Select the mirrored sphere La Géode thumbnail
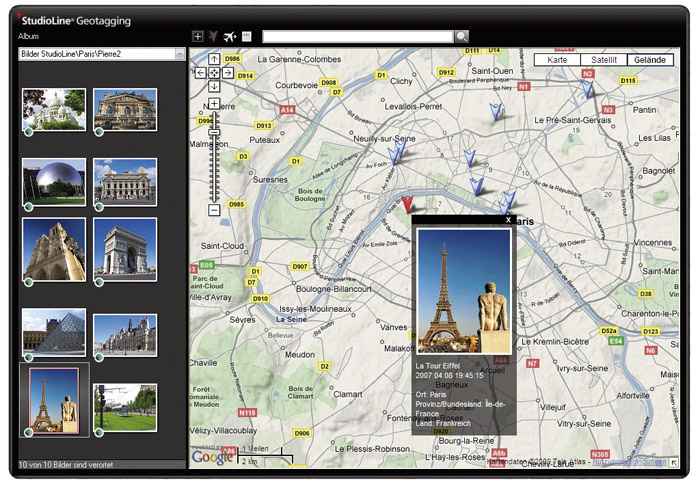This screenshot has width=700, height=484. click(54, 182)
